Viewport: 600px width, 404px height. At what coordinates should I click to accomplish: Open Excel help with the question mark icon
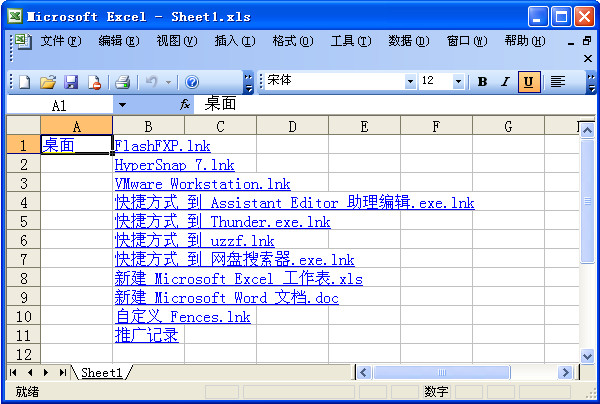[x=192, y=82]
